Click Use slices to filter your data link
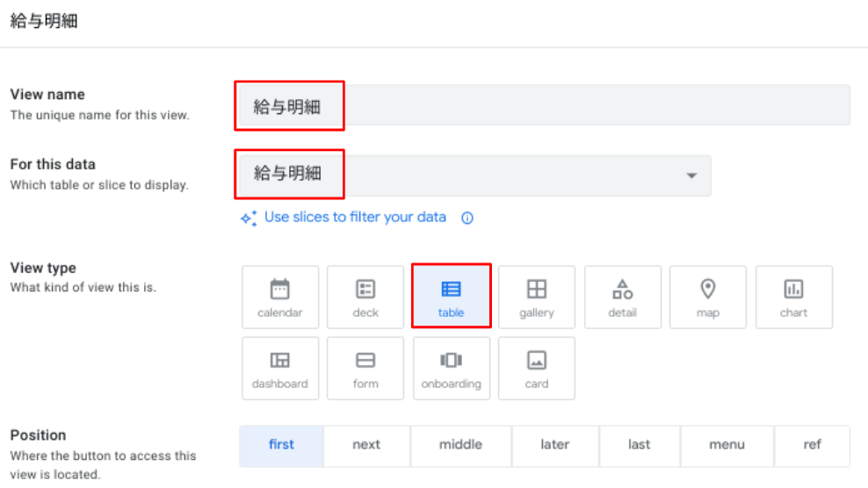Image resolution: width=868 pixels, height=488 pixels. click(x=354, y=217)
